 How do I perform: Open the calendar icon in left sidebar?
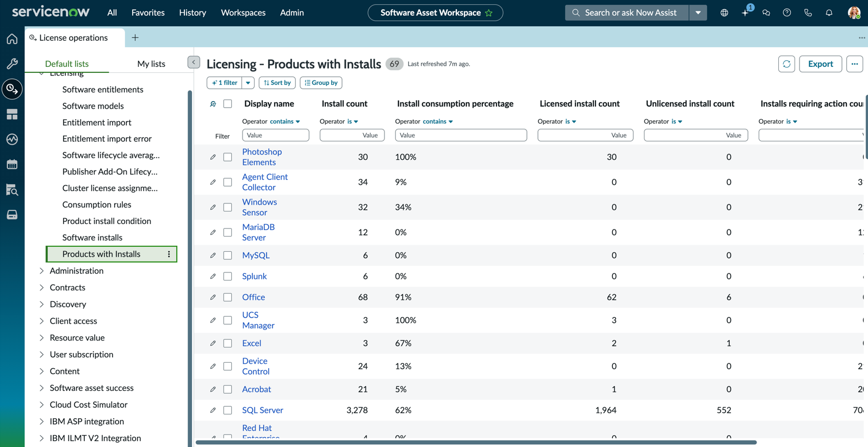(12, 164)
